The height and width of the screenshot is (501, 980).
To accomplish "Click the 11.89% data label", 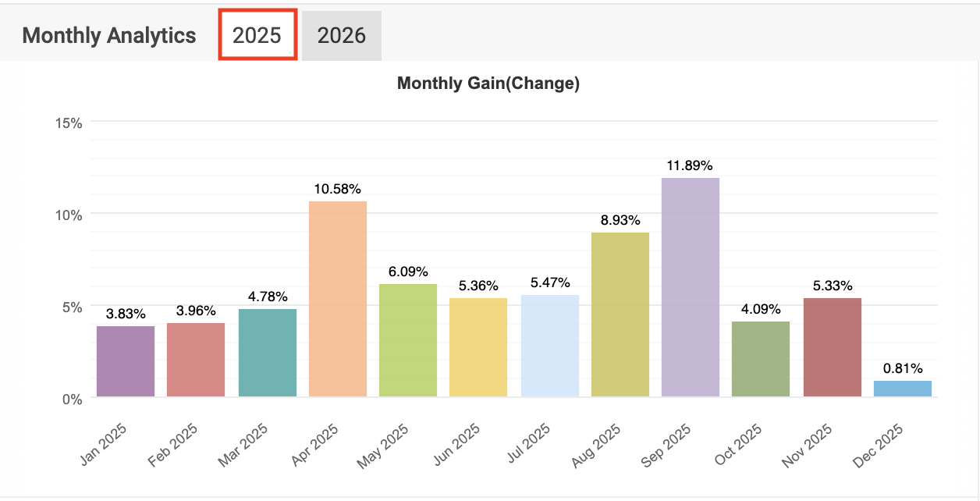I will coord(691,165).
